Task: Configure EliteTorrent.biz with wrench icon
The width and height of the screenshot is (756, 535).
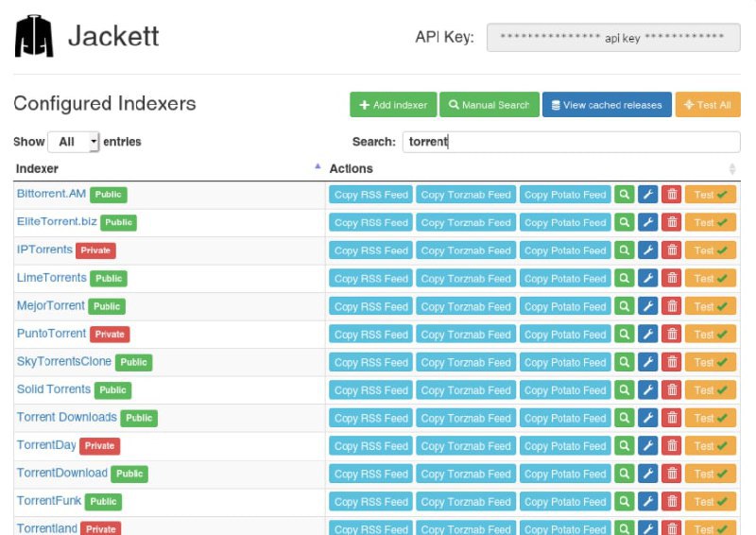Action: 647,222
